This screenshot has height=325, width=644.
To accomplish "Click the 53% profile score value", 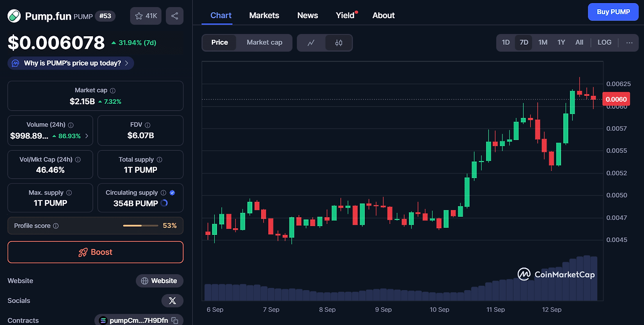I will point(170,226).
